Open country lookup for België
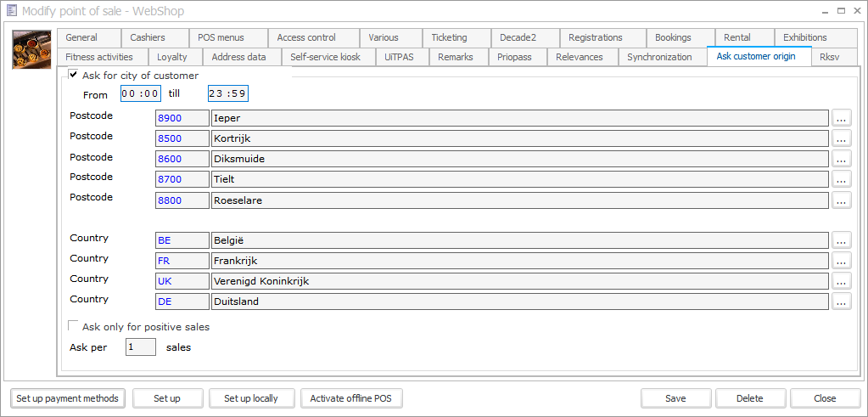The height and width of the screenshot is (417, 868). (x=841, y=240)
